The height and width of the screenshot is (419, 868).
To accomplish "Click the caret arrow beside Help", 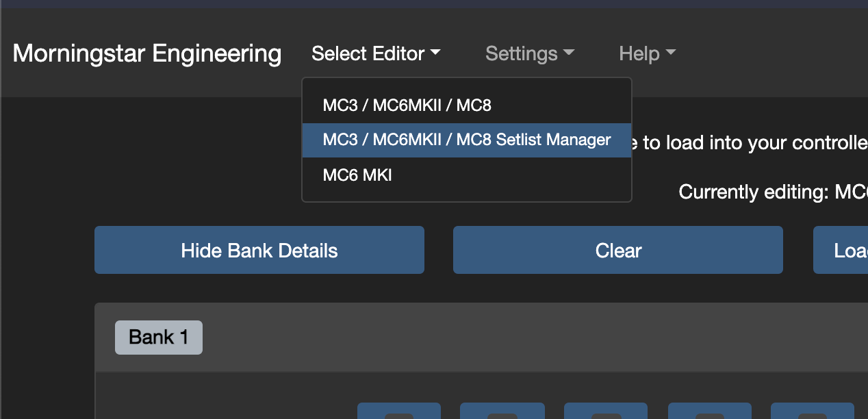I will tap(671, 53).
